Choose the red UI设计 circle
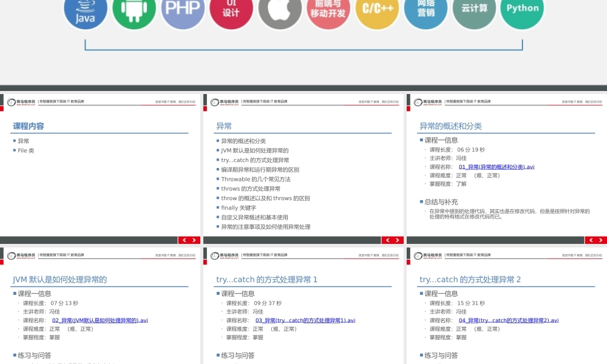This screenshot has width=607, height=364. [x=231, y=10]
